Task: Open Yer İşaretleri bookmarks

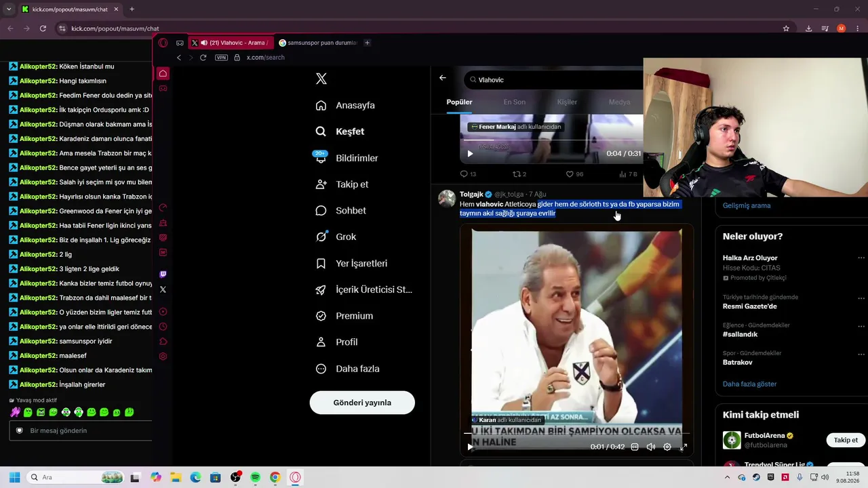Action: (351, 263)
